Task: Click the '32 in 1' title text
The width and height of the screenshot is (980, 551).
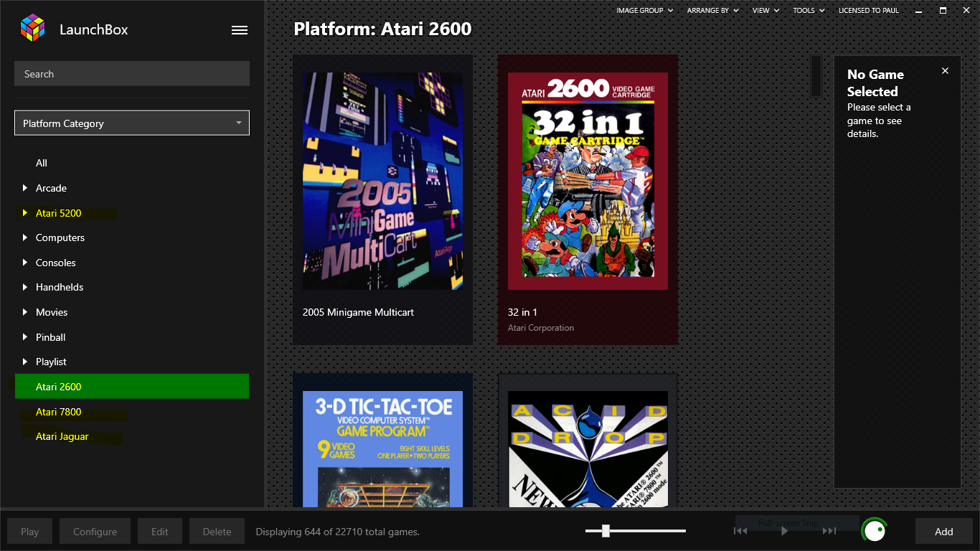Action: click(522, 312)
